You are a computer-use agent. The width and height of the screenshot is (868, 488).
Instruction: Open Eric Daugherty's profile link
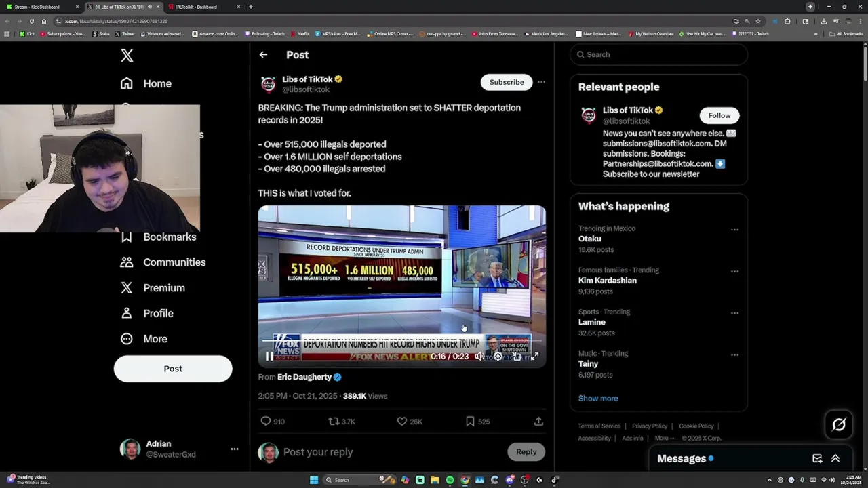(304, 377)
